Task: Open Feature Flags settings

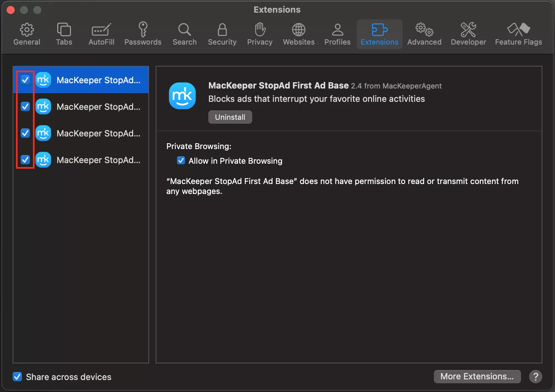Action: click(518, 34)
